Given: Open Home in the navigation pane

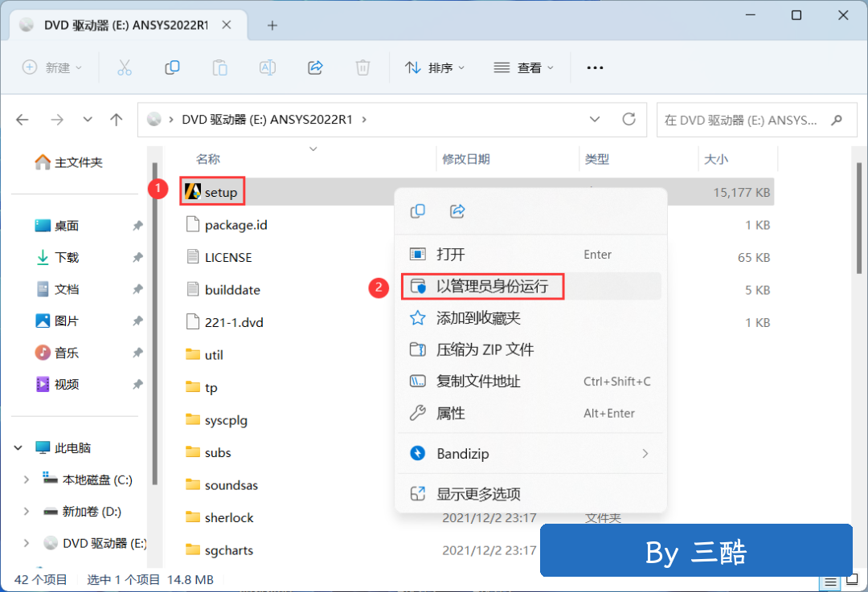Looking at the screenshot, I should coord(69,162).
